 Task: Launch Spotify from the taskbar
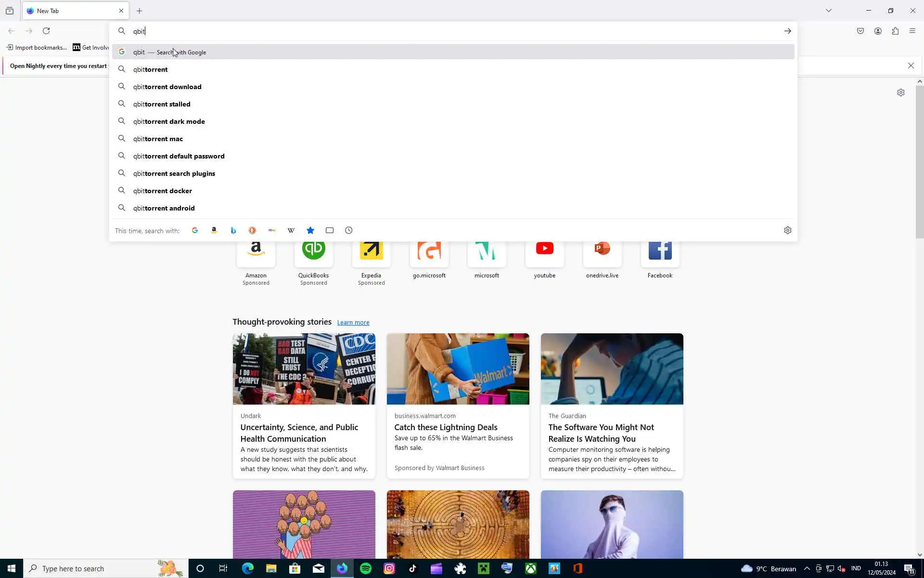coord(366,568)
